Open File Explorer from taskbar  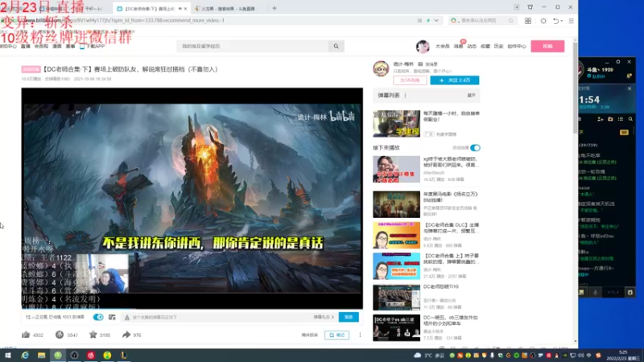tap(42, 356)
